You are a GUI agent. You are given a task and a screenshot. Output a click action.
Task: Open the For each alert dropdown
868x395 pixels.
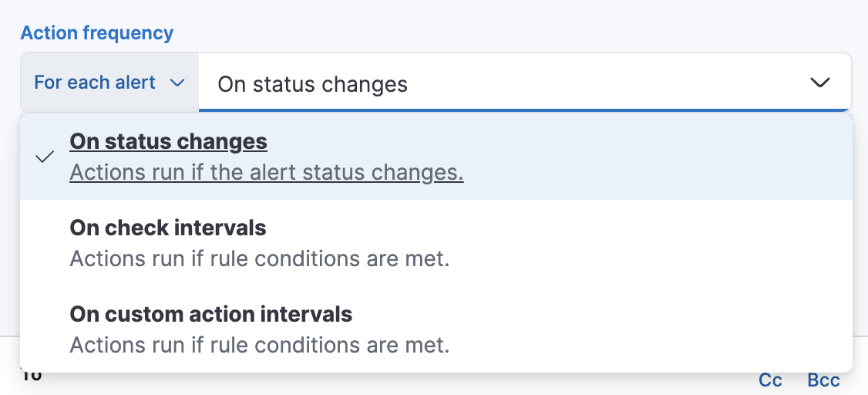(109, 83)
